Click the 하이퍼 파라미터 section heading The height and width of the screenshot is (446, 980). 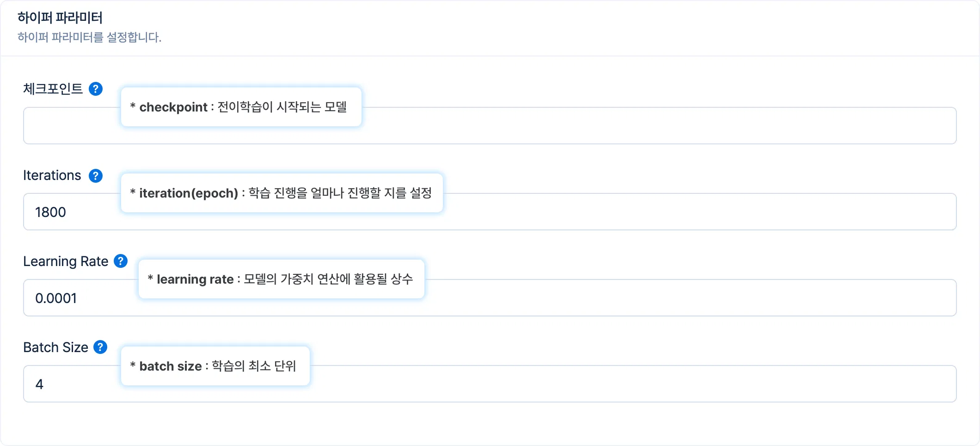coord(60,18)
